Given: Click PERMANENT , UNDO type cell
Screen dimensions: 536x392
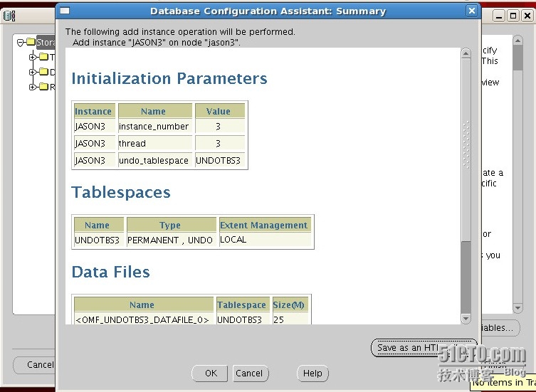Looking at the screenshot, I should 170,240.
